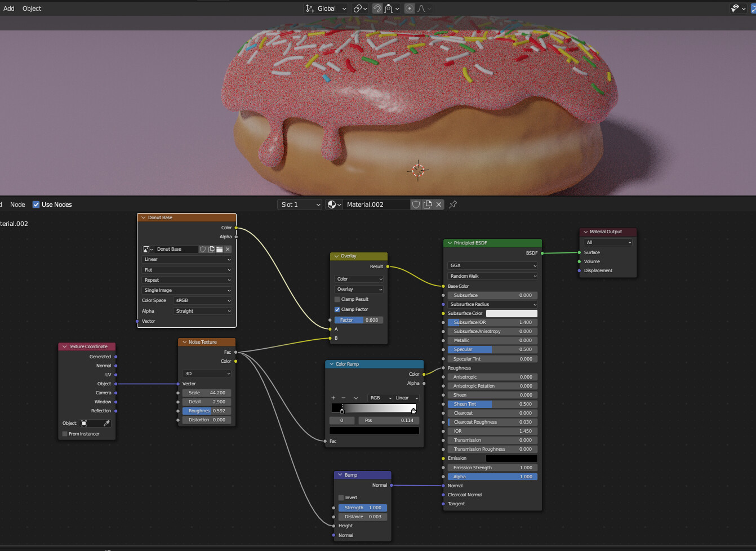Click the Donut Base image browse icon

click(x=148, y=249)
